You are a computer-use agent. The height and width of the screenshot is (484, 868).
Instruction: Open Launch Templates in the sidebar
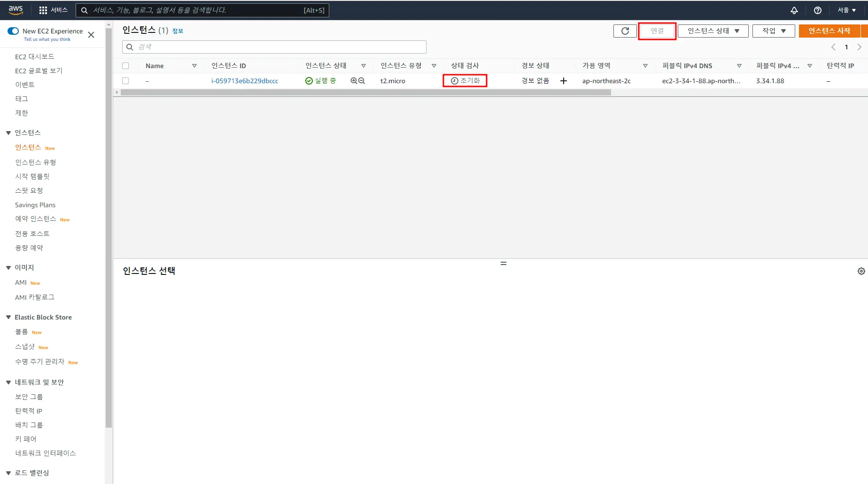coord(32,176)
